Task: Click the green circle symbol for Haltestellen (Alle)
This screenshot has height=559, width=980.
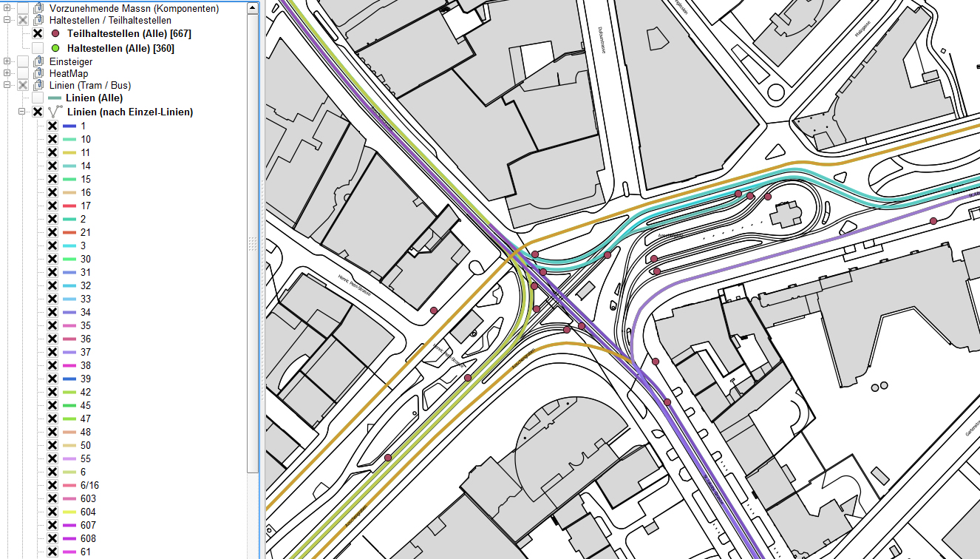Action: (55, 48)
